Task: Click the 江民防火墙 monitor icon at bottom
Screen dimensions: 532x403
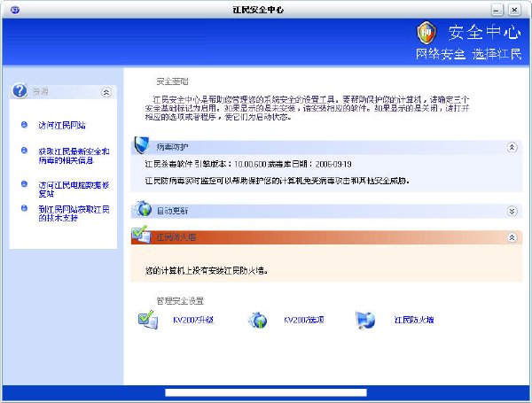Action: click(x=365, y=320)
